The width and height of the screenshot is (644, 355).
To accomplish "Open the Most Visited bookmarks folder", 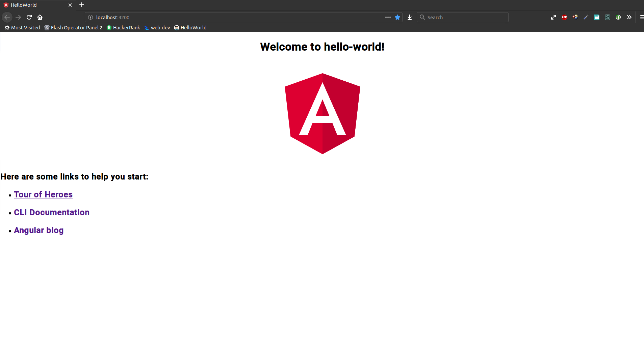I will tap(22, 28).
